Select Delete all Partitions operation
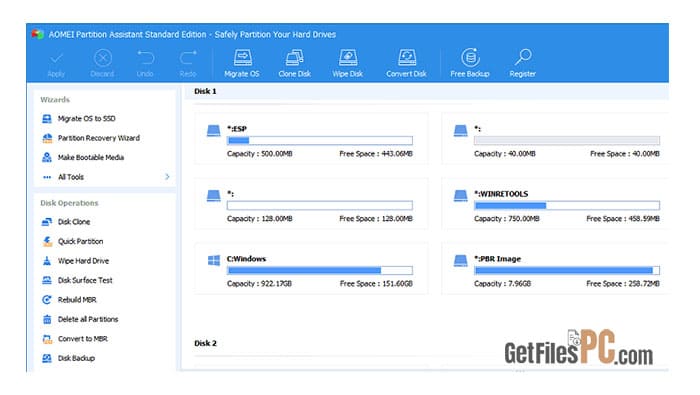This screenshot has height=395, width=700. point(88,320)
